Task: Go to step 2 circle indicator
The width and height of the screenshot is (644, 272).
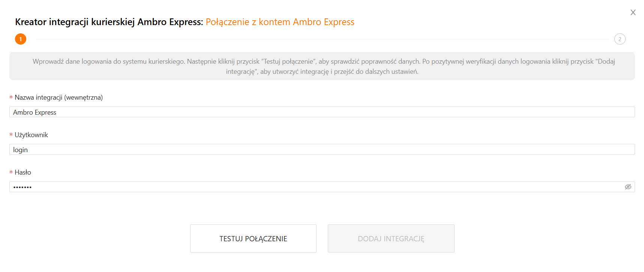Action: click(620, 39)
